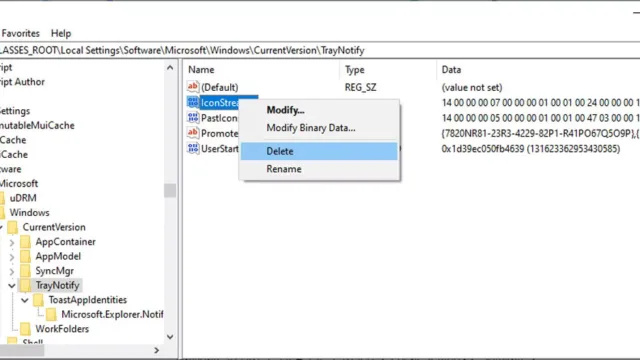Choose Delete from the context menu
The width and height of the screenshot is (640, 360).
319,151
